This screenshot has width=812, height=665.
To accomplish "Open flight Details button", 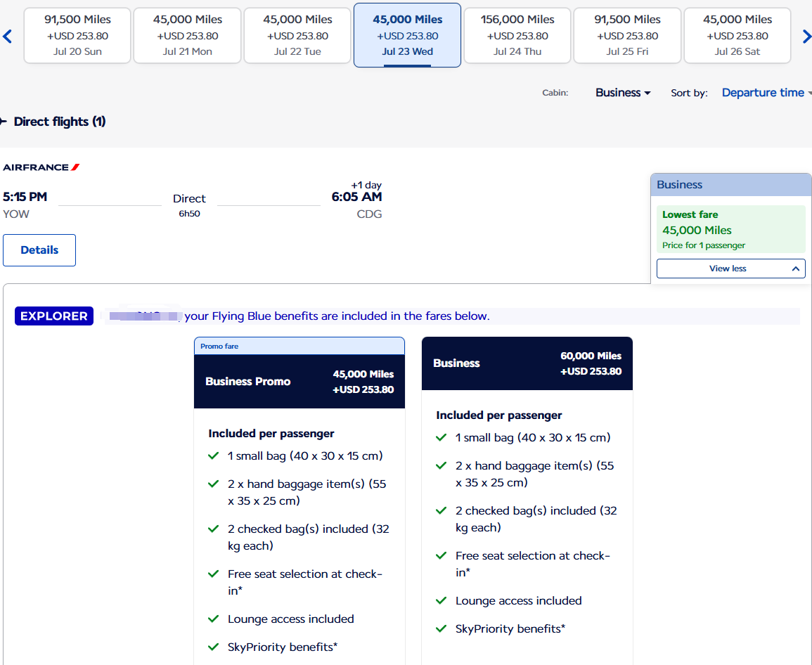I will click(39, 250).
